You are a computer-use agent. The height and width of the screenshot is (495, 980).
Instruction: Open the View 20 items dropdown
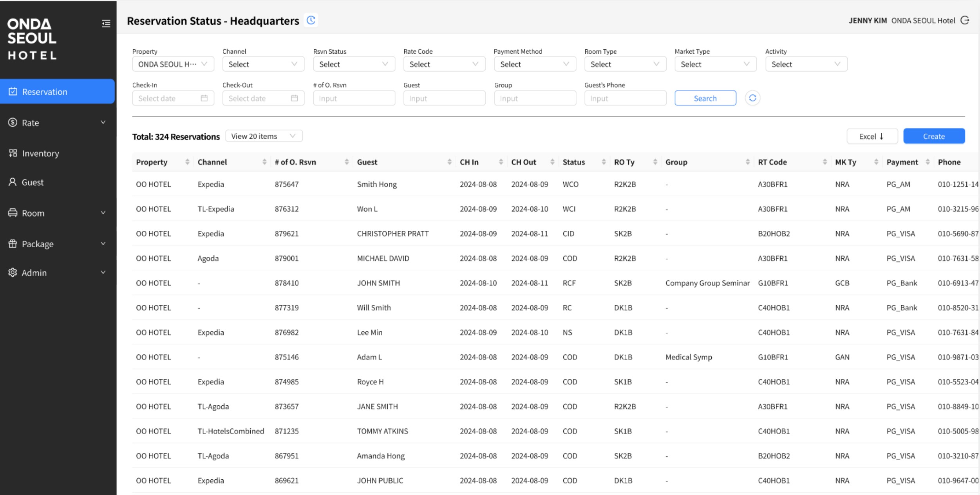click(264, 136)
